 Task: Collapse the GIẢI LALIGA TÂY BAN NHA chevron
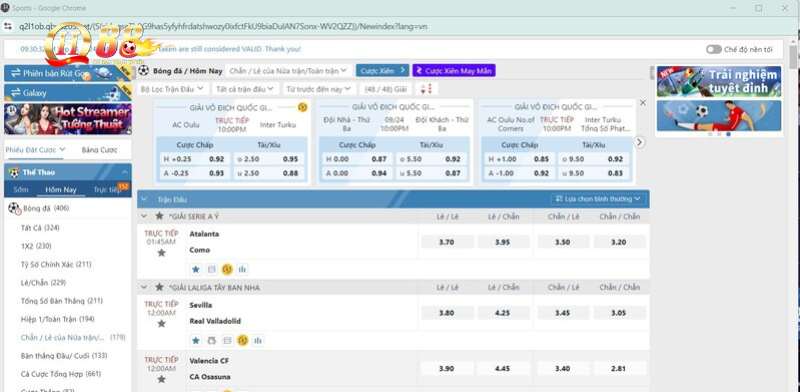(x=144, y=287)
